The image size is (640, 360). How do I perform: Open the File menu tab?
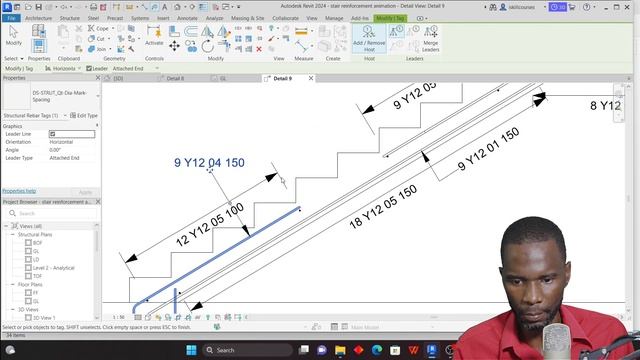(x=11, y=18)
